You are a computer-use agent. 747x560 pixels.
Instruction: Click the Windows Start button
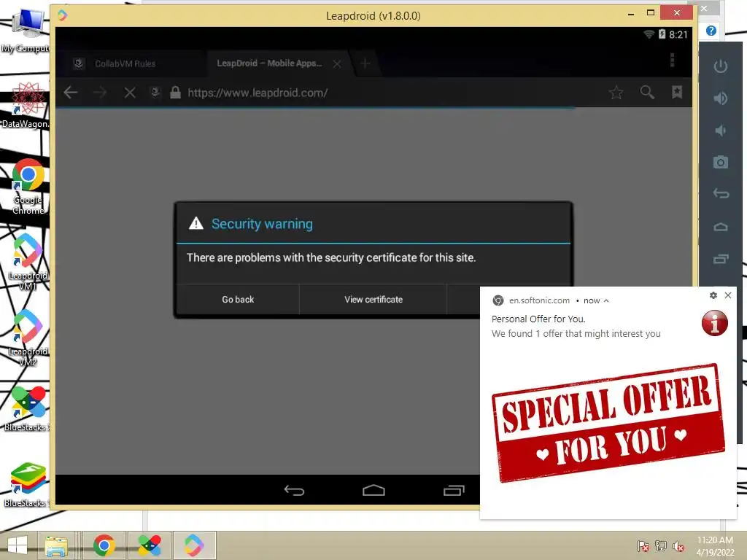point(18,545)
